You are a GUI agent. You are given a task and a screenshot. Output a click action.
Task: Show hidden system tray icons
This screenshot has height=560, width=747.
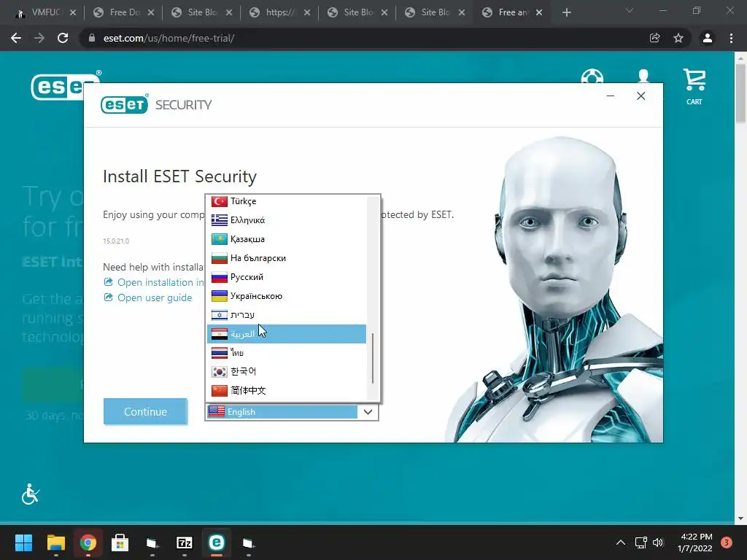620,542
